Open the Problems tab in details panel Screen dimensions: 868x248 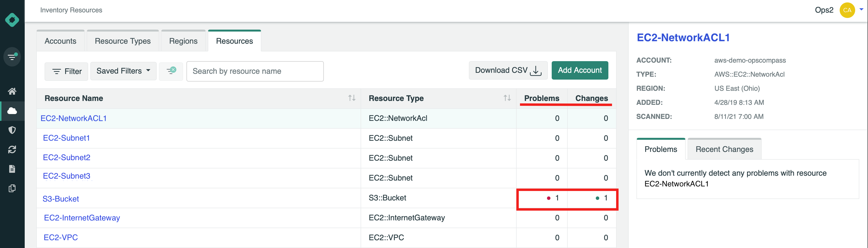(661, 149)
